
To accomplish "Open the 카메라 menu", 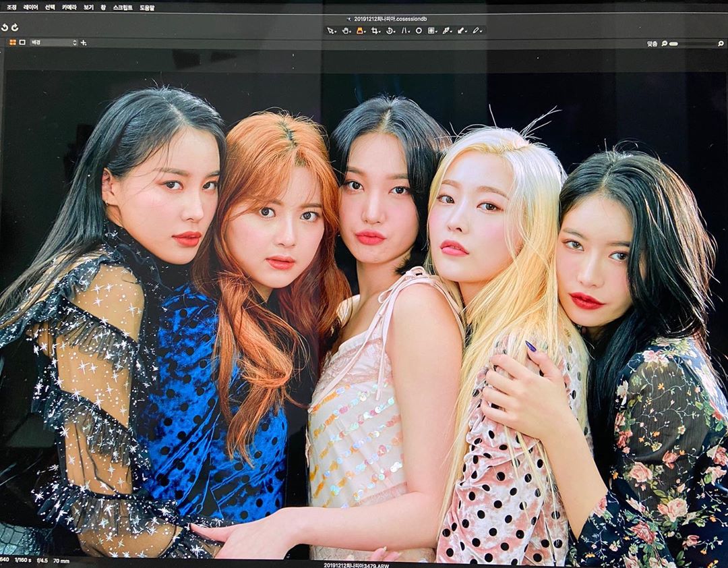I will click(69, 7).
